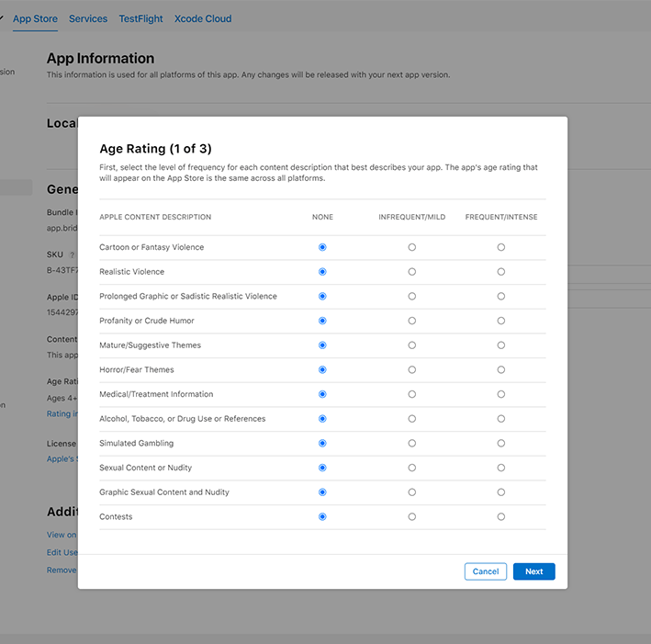
Task: Select Infrequent/Mild for Contests
Action: click(x=412, y=517)
